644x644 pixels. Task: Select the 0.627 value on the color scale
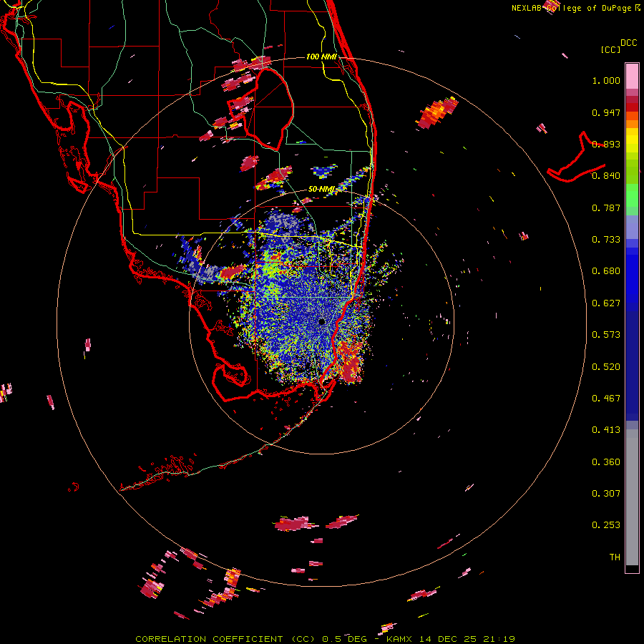point(606,303)
